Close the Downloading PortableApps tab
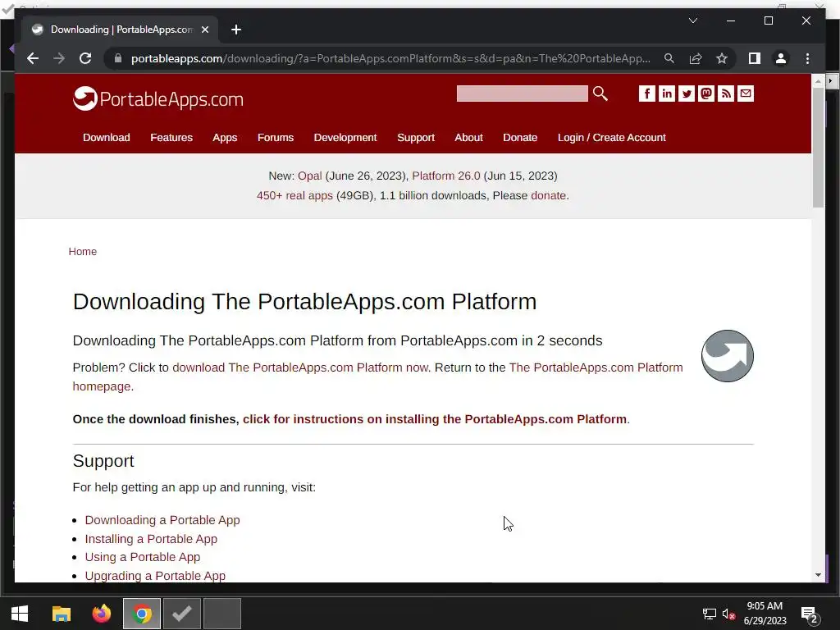840x630 pixels. pos(204,30)
